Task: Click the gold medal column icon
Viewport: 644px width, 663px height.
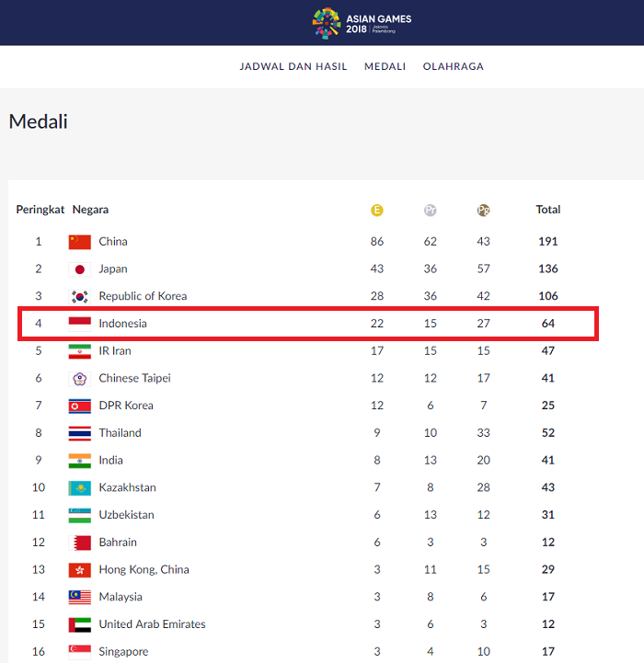Action: pyautogui.click(x=377, y=211)
